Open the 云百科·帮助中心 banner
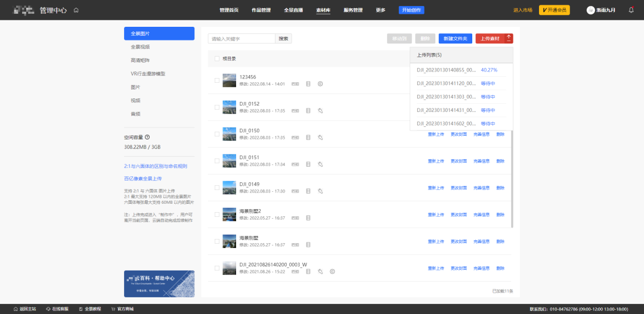This screenshot has height=314, width=644. [x=159, y=284]
